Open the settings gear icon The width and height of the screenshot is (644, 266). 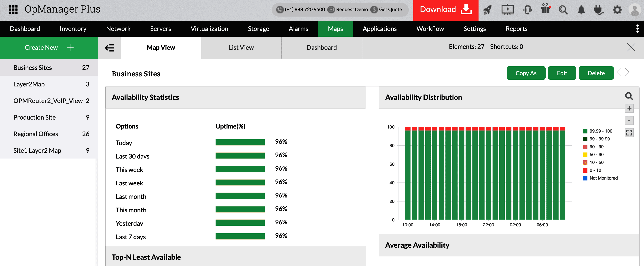617,10
